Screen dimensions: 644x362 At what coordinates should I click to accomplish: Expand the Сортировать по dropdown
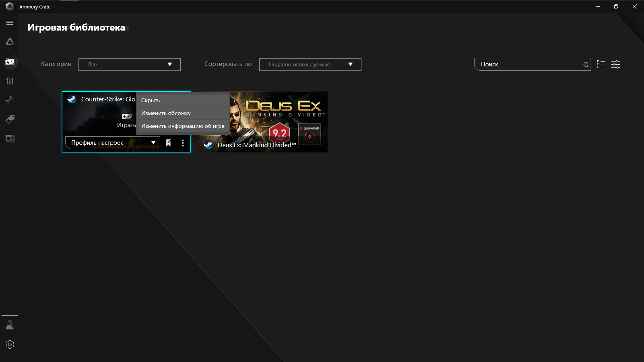click(310, 64)
